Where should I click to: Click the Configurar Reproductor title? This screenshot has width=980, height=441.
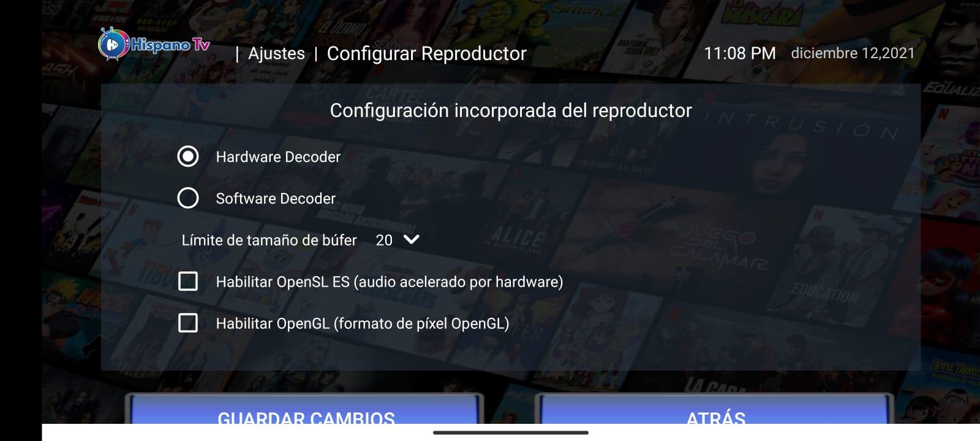426,54
